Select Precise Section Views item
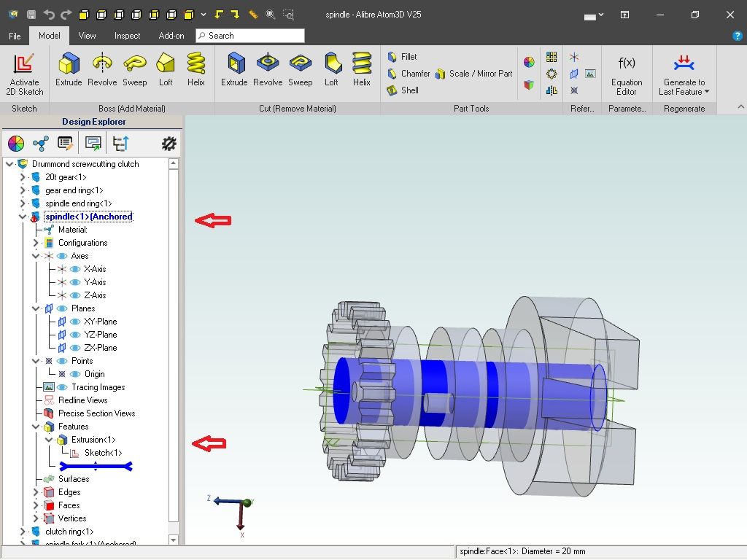 (x=97, y=414)
